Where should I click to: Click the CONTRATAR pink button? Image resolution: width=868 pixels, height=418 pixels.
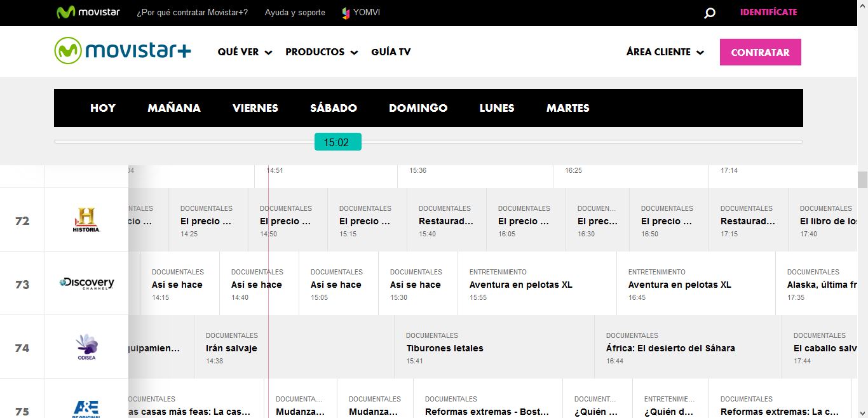tap(760, 52)
